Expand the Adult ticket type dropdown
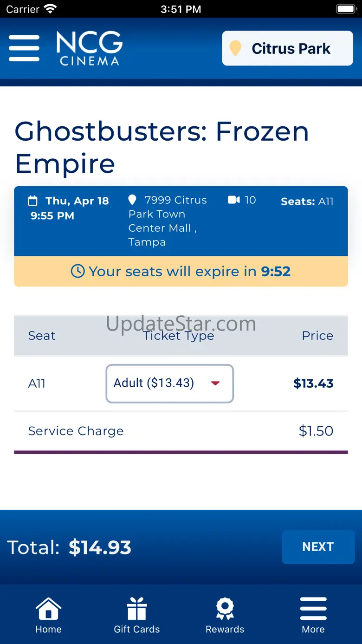The image size is (362, 644). coord(169,384)
